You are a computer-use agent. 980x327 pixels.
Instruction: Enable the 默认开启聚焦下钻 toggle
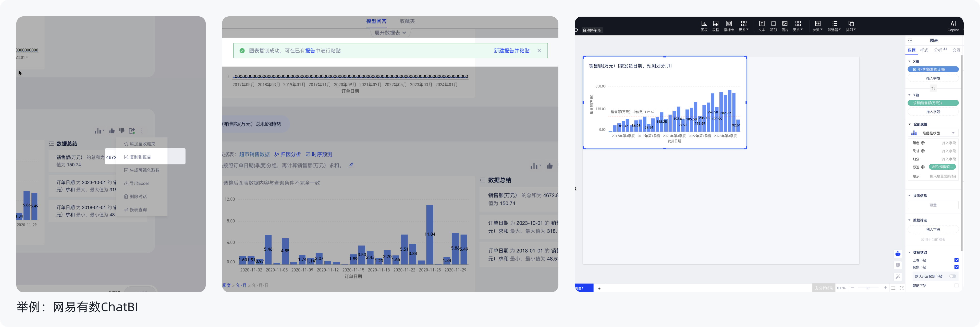pyautogui.click(x=953, y=276)
